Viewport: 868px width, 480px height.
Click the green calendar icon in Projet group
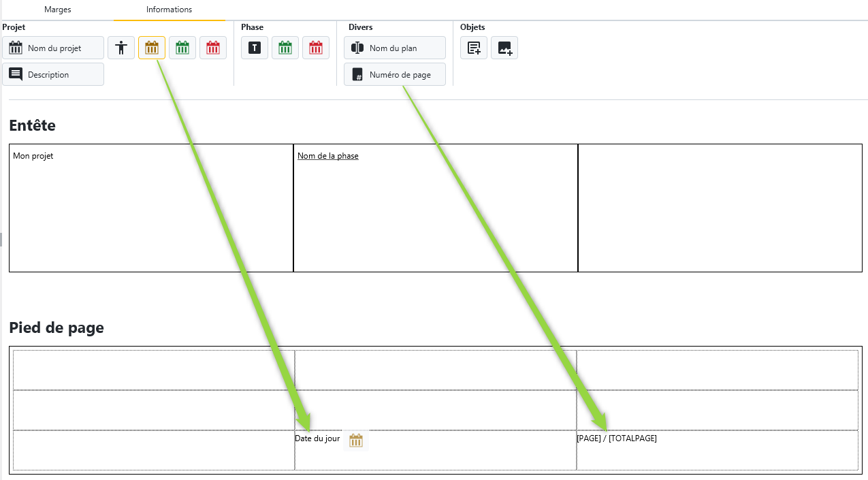[x=182, y=48]
